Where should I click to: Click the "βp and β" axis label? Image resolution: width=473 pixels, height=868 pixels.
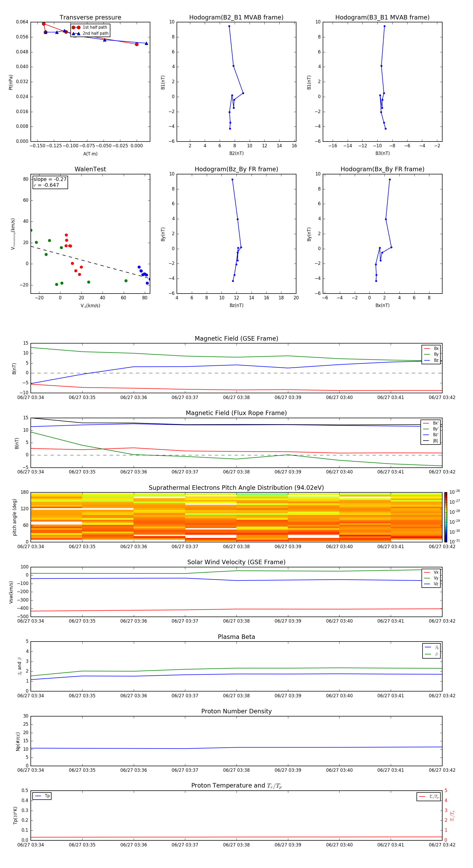point(19,666)
